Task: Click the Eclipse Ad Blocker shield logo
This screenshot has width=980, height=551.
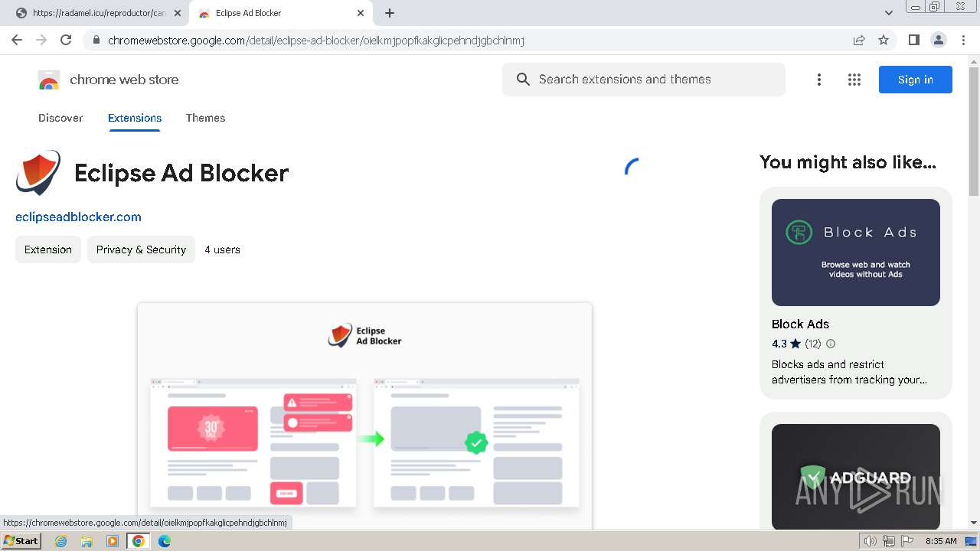Action: click(38, 172)
